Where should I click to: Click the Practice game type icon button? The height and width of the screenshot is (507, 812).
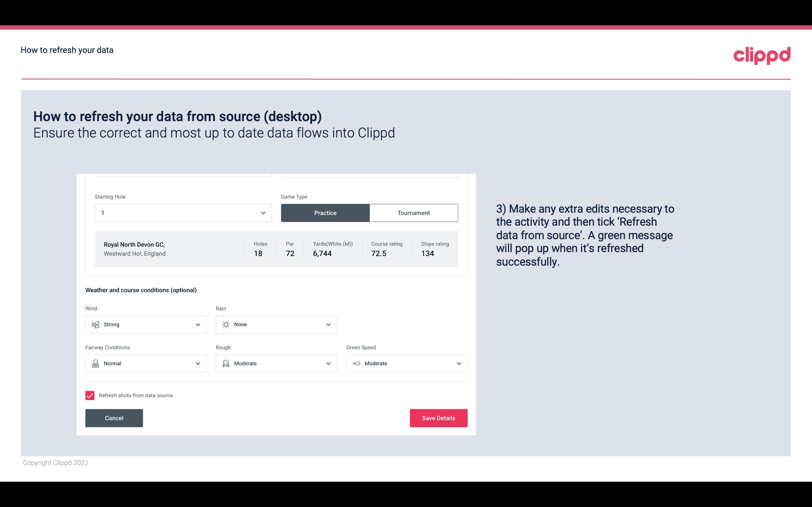tap(325, 213)
